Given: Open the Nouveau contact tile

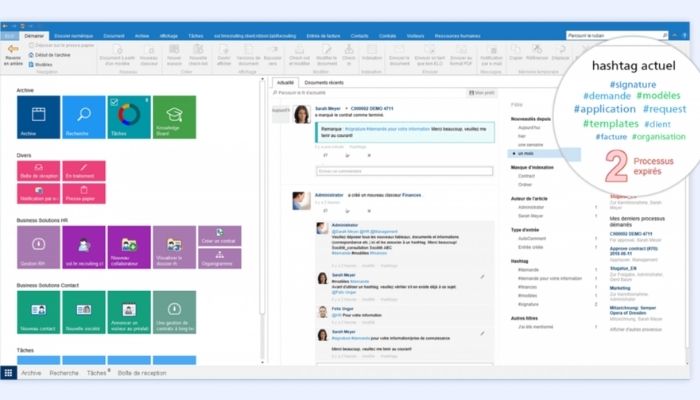Looking at the screenshot, I should coord(38,312).
